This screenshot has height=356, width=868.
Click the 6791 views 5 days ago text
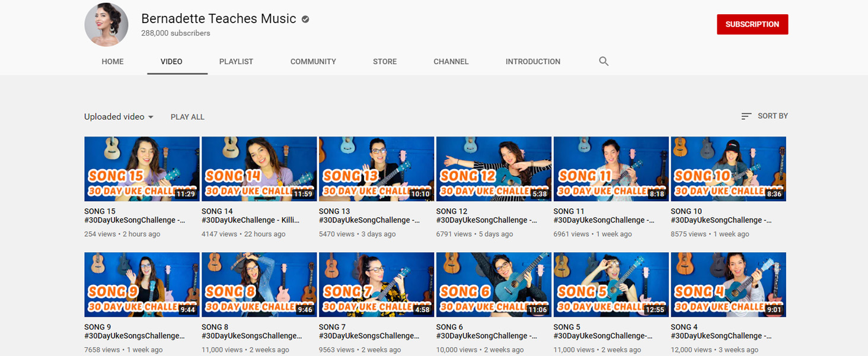click(475, 234)
